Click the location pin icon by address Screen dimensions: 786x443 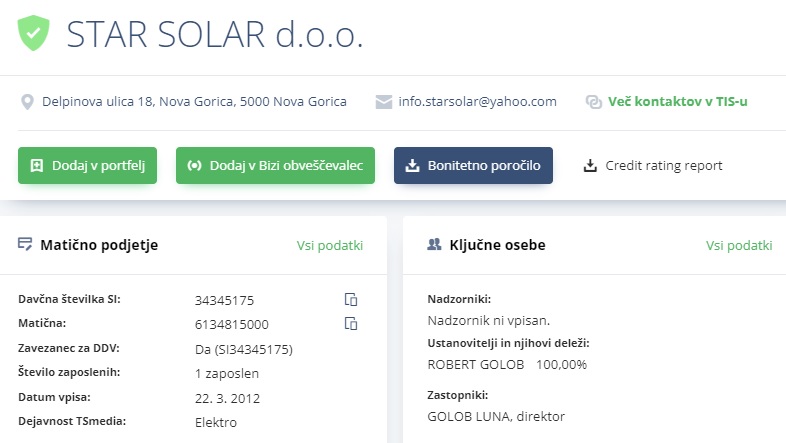pos(27,102)
